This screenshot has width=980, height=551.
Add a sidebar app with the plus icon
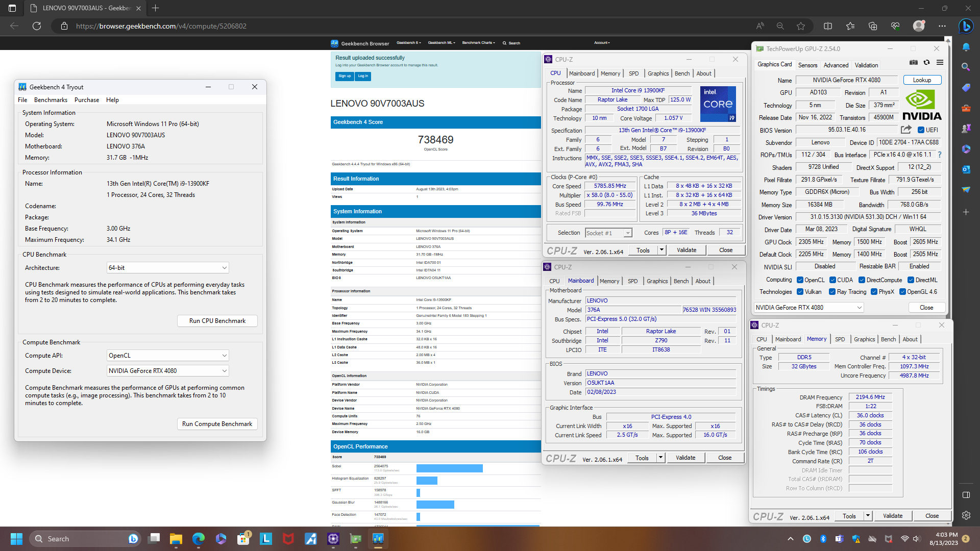click(966, 212)
